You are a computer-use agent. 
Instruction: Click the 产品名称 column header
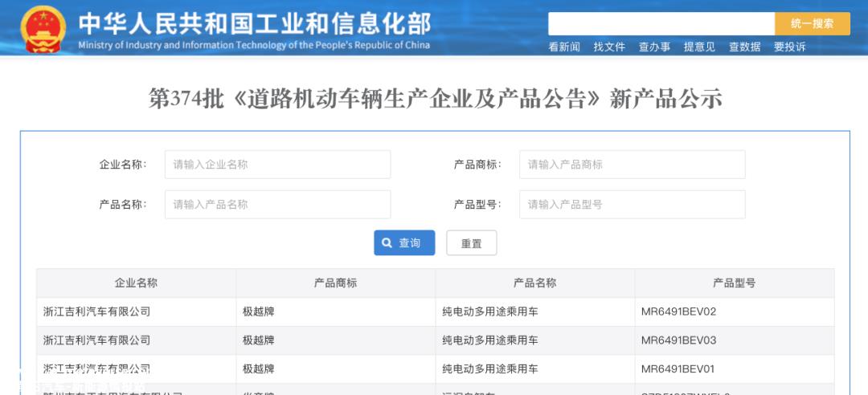click(x=534, y=283)
